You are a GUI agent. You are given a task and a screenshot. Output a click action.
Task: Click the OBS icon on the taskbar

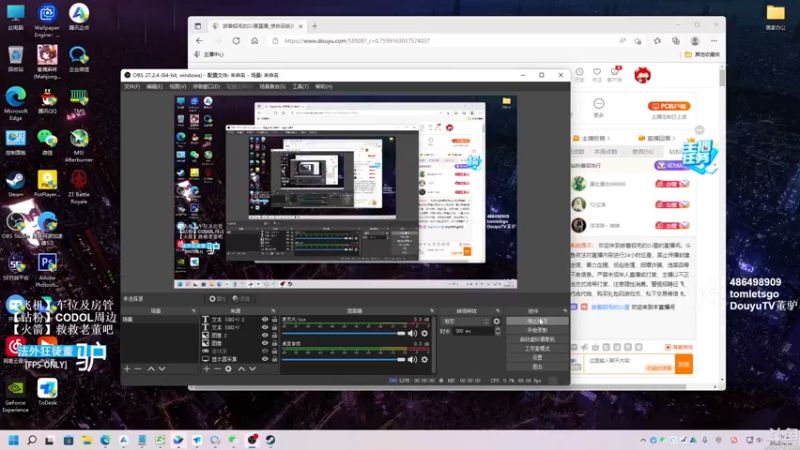tap(252, 440)
